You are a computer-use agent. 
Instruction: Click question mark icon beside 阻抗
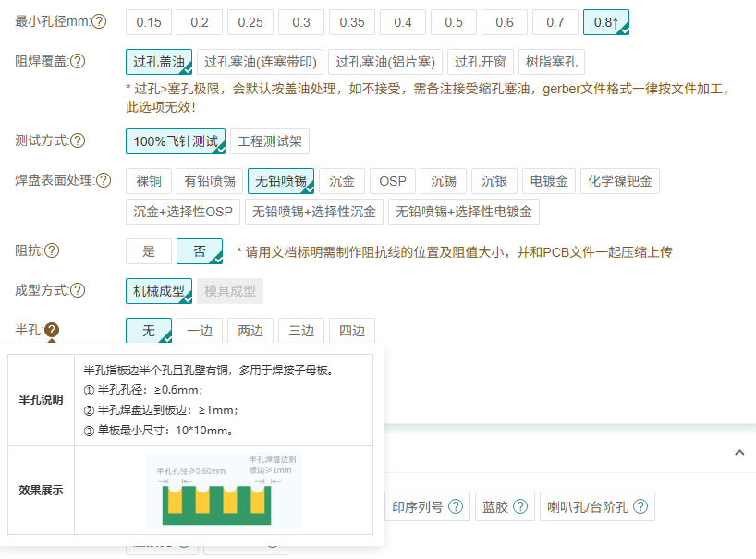coord(52,250)
